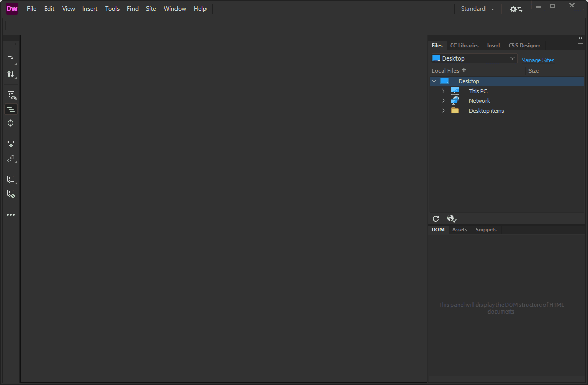Open the Desktop site selector dropdown

tap(474, 58)
